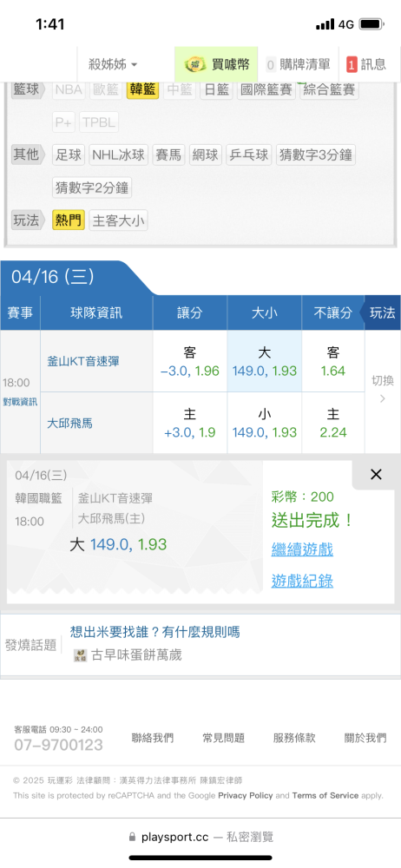Image resolution: width=401 pixels, height=868 pixels.
Task: Open the 聯絡我們 footer link
Action: coord(153,738)
